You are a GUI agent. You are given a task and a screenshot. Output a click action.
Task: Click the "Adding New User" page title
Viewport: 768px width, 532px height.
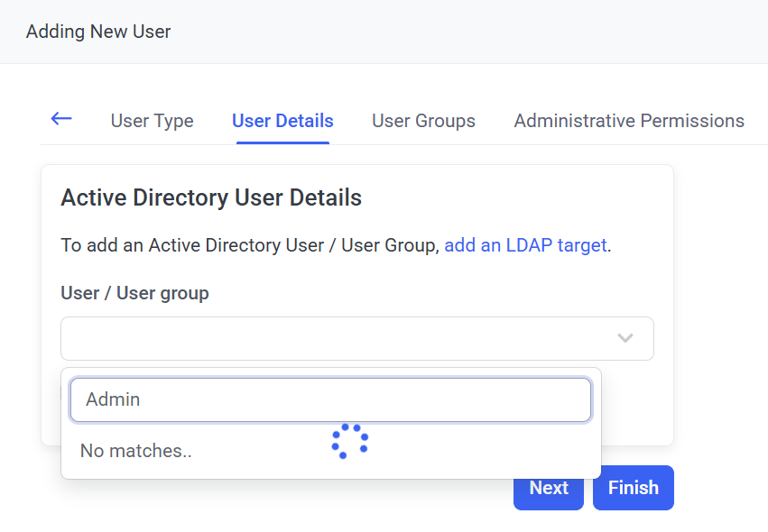coord(98,32)
